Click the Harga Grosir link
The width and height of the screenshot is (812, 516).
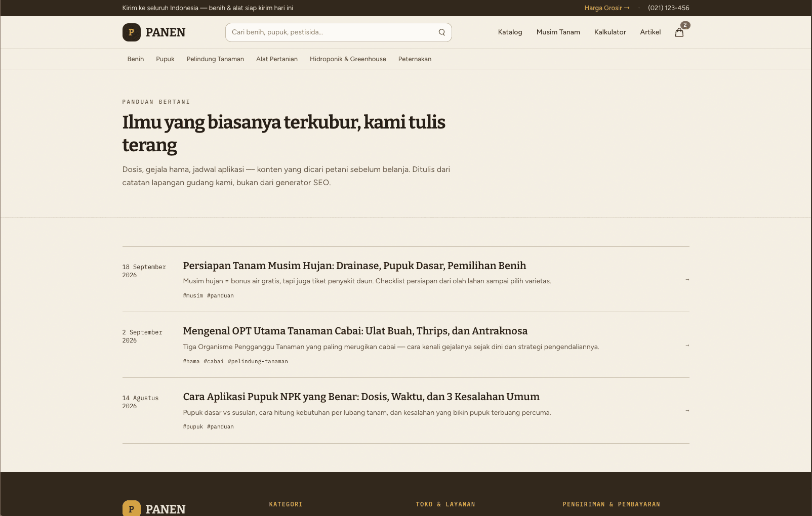coord(607,8)
